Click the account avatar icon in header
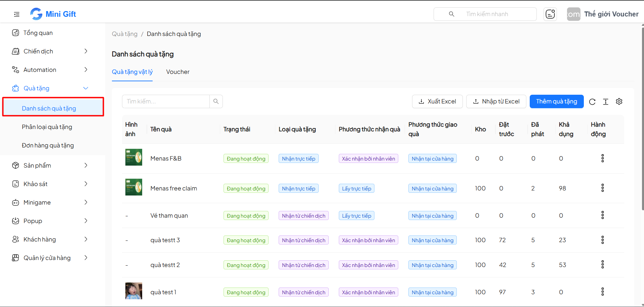 click(573, 14)
